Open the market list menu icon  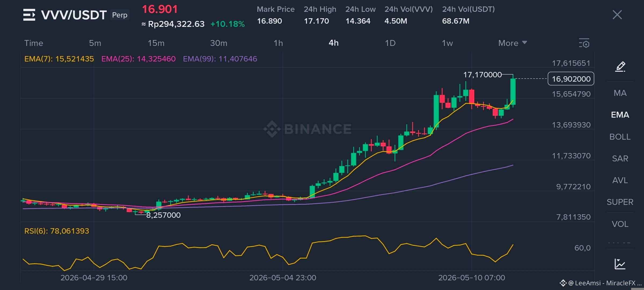click(29, 15)
